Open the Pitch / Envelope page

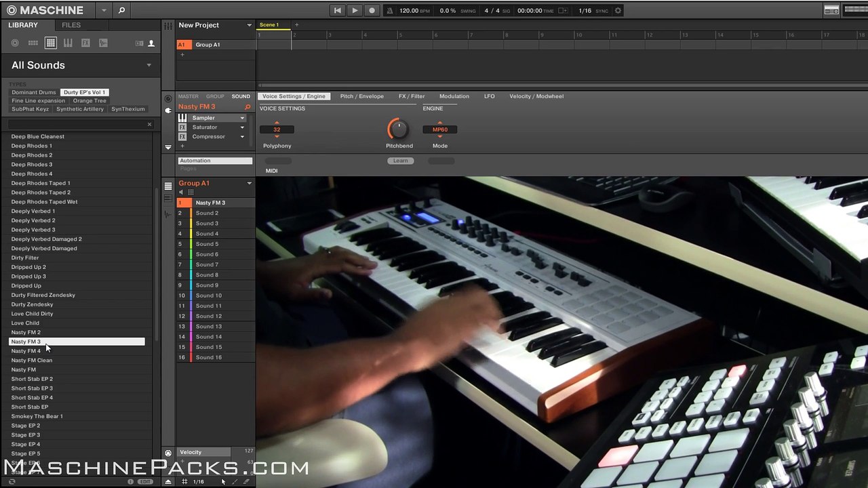362,96
